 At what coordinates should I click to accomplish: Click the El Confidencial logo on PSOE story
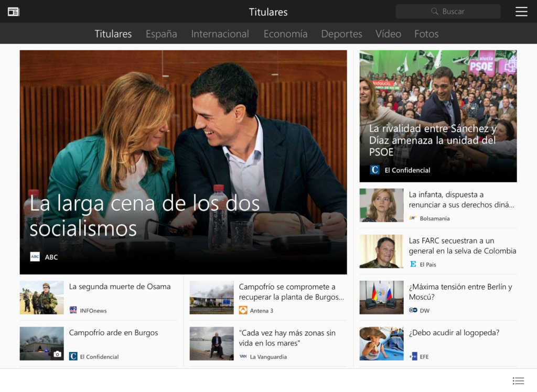point(374,170)
